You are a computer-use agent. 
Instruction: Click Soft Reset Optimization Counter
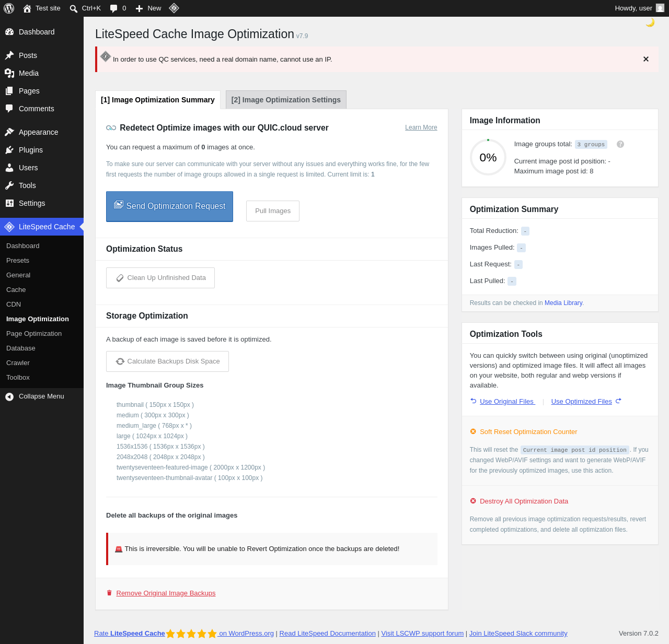tap(528, 432)
